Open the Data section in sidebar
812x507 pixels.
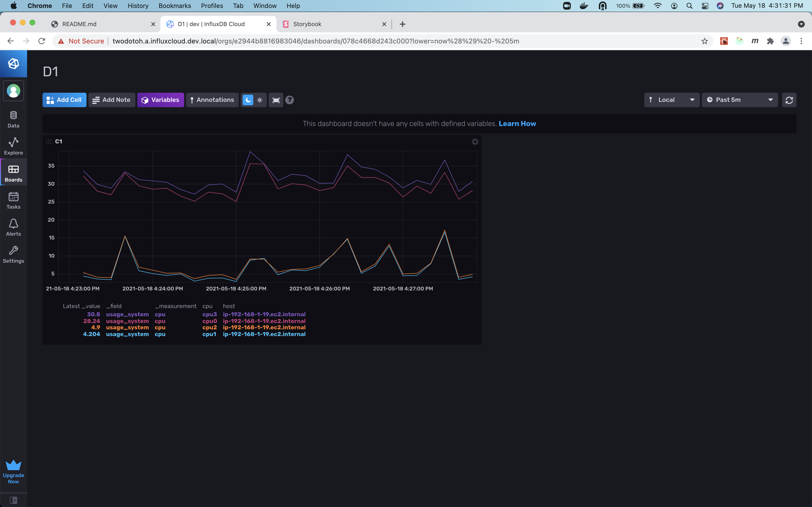(13, 119)
